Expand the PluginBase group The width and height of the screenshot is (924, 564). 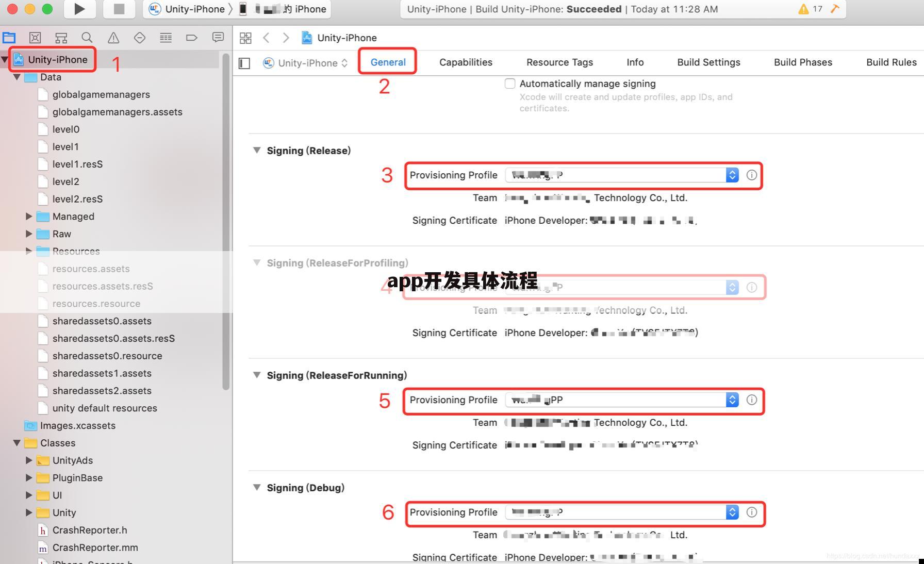pos(29,478)
